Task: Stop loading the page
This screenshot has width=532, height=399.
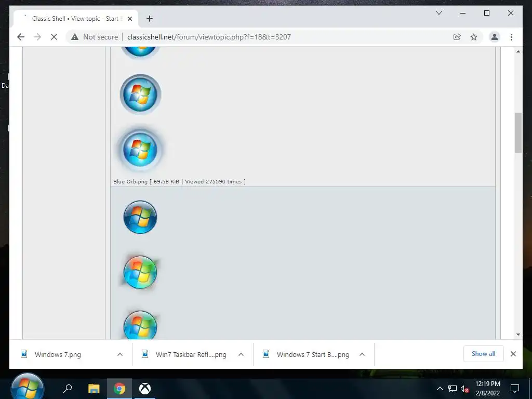Action: pyautogui.click(x=54, y=37)
